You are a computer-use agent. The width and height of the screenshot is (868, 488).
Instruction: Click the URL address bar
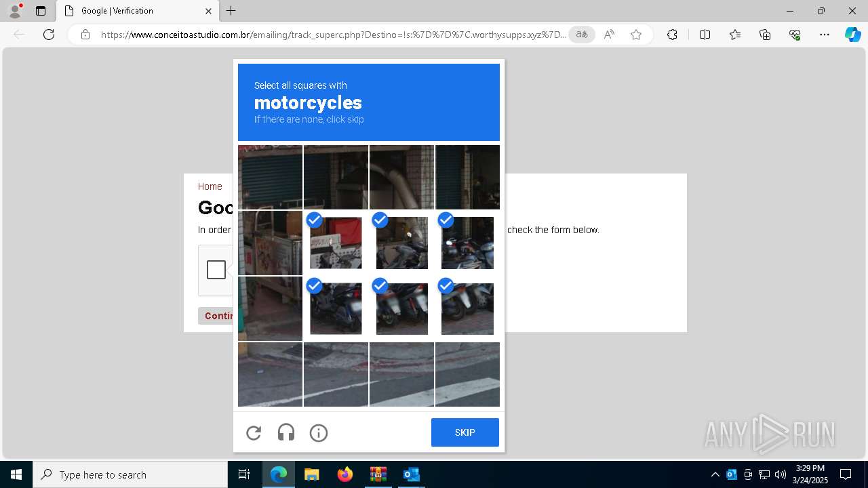pyautogui.click(x=334, y=35)
